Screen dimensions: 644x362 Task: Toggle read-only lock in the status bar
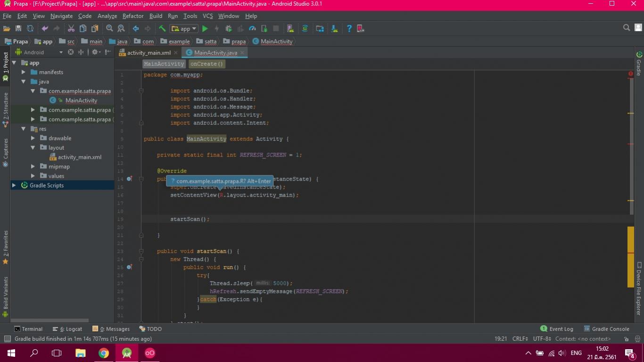click(x=627, y=339)
